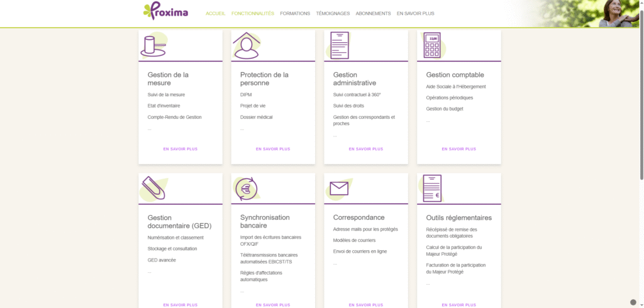Viewport: 644px width, 308px height.
Task: Click En savoir plus under Protection de la personne
Action: pyautogui.click(x=273, y=149)
